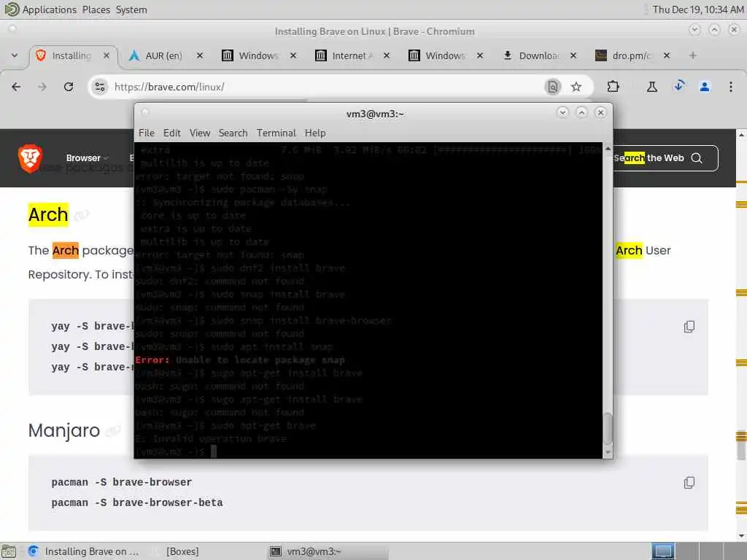Click the anchor link icon next to Manjaro
This screenshot has width=747, height=560.
point(113,432)
